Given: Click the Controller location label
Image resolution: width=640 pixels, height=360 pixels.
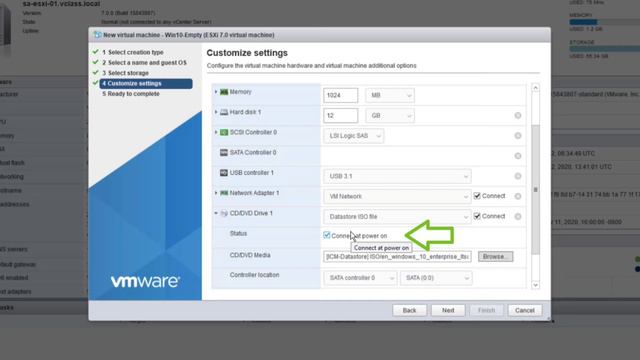Looking at the screenshot, I should pos(254,275).
